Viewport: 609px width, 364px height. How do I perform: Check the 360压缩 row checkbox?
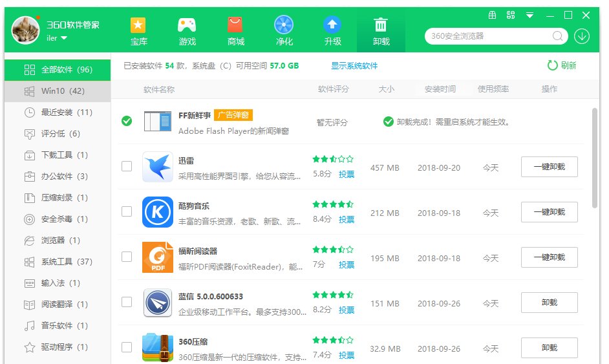click(x=127, y=347)
